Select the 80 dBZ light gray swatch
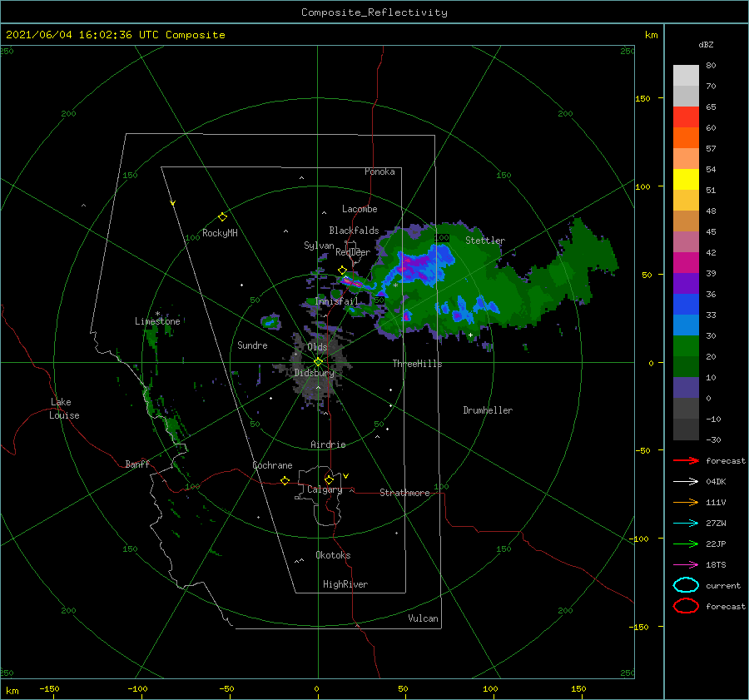The image size is (749, 700). [x=686, y=76]
